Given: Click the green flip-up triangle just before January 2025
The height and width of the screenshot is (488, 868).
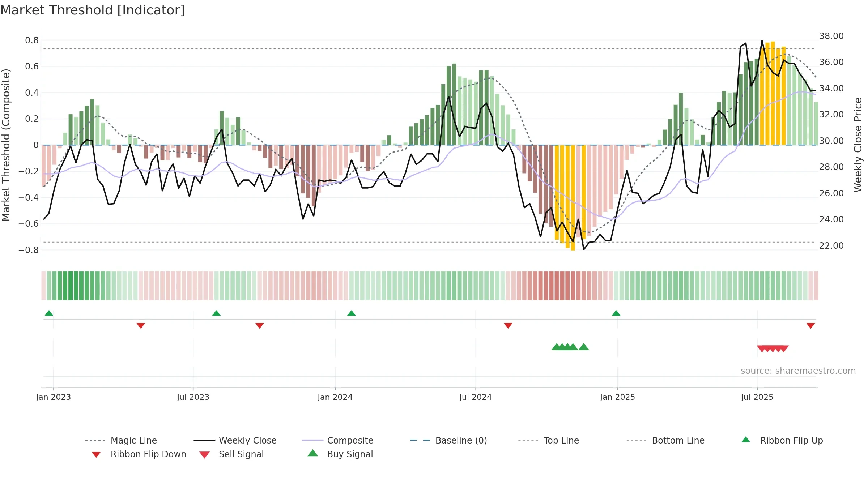Looking at the screenshot, I should 616,313.
